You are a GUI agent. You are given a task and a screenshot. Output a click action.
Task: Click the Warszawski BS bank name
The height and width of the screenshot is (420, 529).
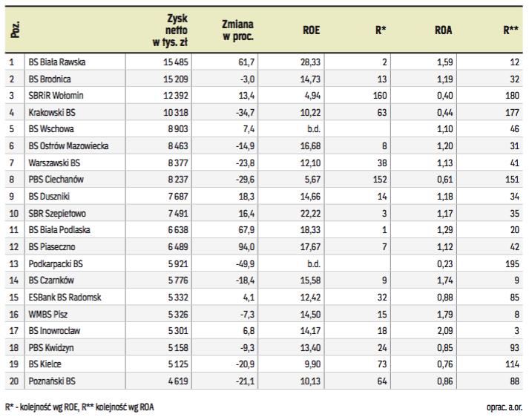pos(54,163)
